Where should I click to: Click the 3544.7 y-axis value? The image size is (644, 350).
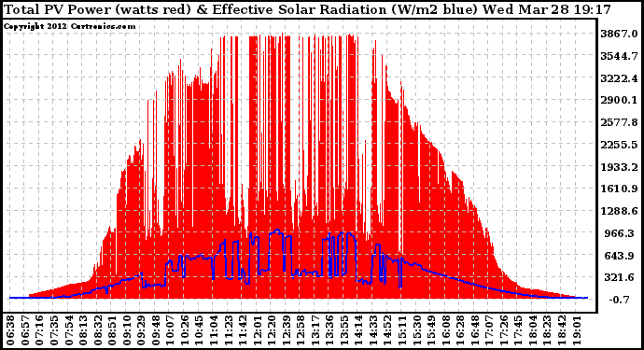(x=619, y=56)
